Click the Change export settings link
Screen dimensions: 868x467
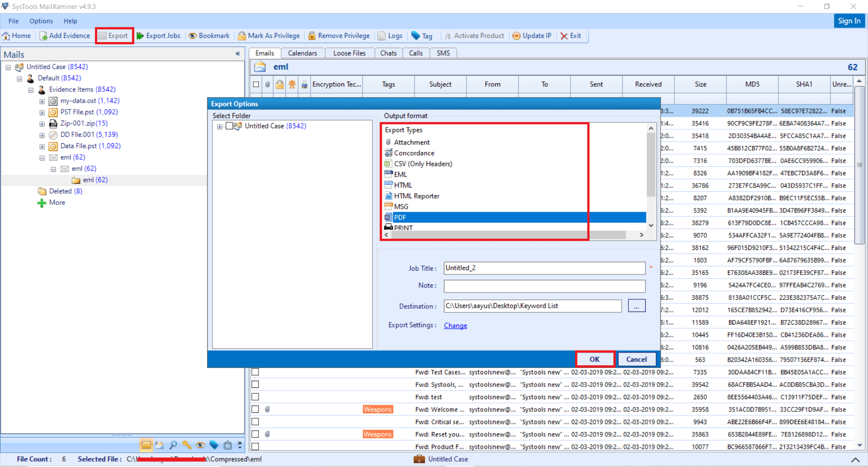[455, 325]
